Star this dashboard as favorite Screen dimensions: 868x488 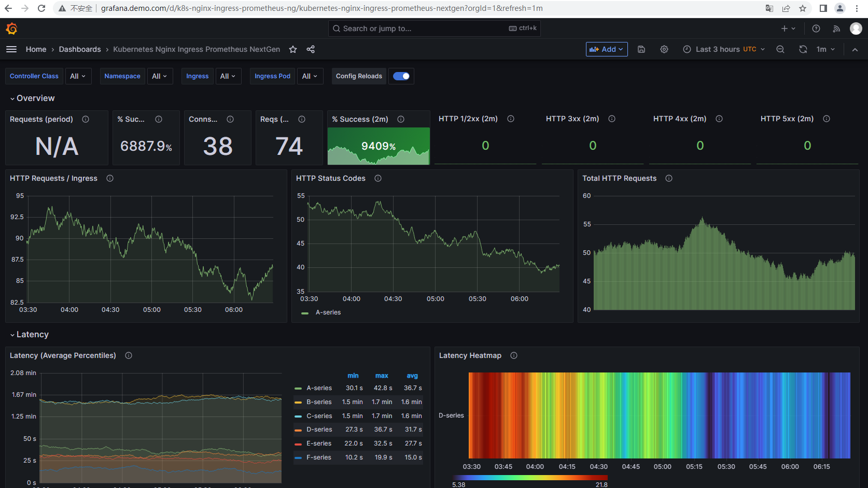click(293, 49)
